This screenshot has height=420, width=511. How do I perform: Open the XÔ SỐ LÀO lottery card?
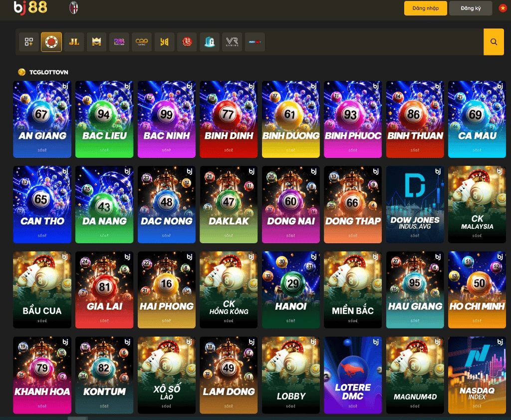[x=167, y=376]
